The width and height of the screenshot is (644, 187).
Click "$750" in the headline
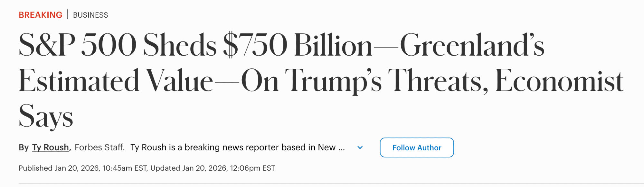[x=255, y=45]
